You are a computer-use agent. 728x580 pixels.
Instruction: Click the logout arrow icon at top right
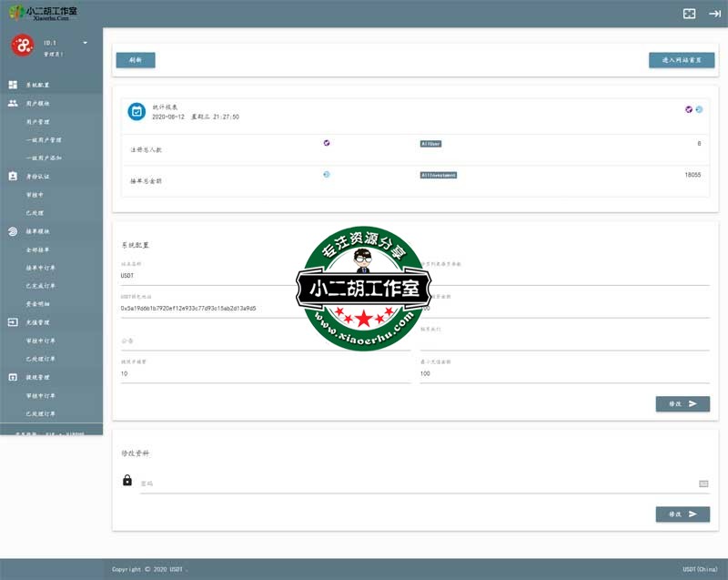click(x=714, y=14)
